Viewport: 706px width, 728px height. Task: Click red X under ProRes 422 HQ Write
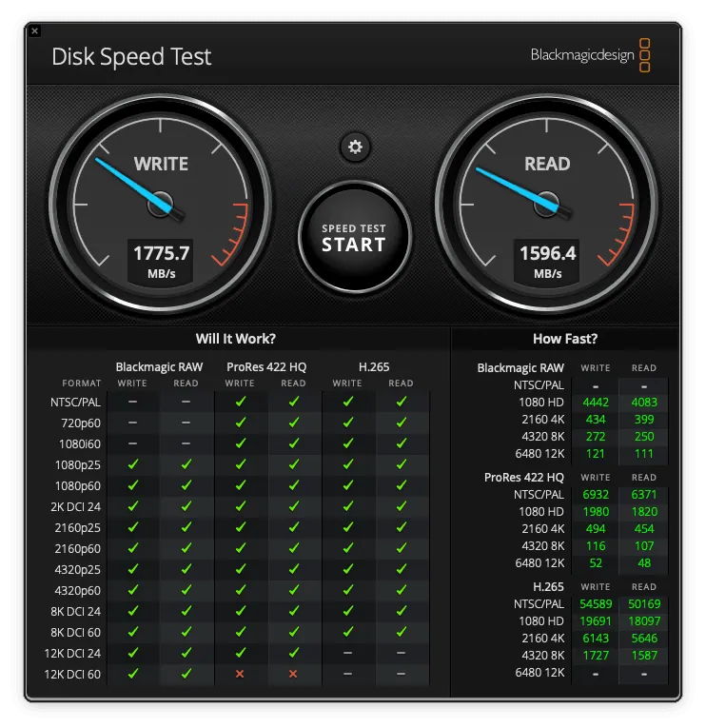240,674
